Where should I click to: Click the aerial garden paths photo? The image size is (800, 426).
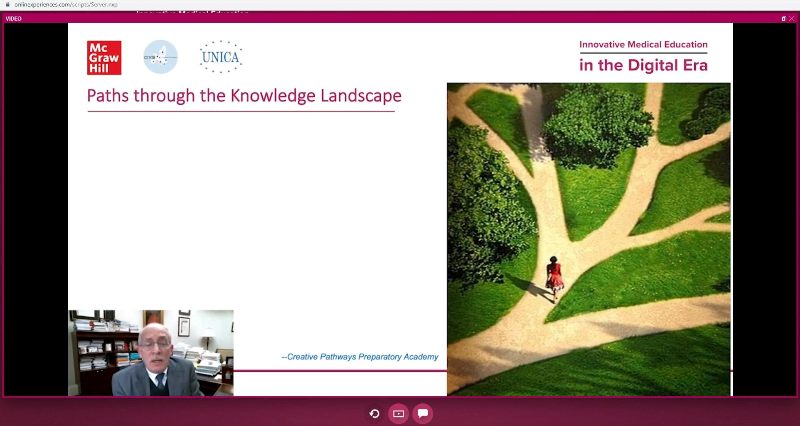[589, 239]
